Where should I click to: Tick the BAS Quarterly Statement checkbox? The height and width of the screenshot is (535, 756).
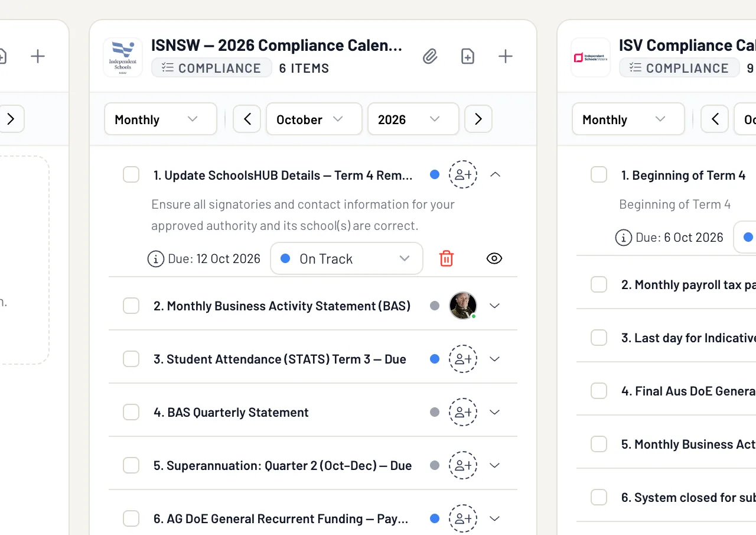click(131, 413)
